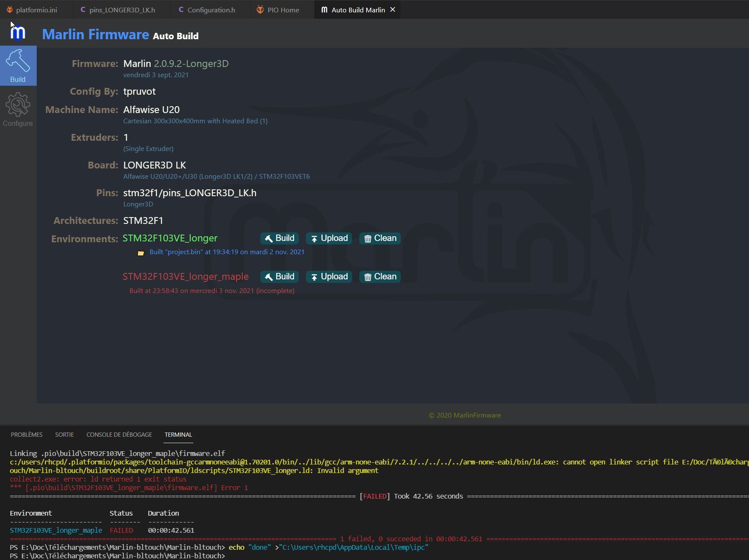Click the STM32F103VE_longer environment name

[x=170, y=238]
